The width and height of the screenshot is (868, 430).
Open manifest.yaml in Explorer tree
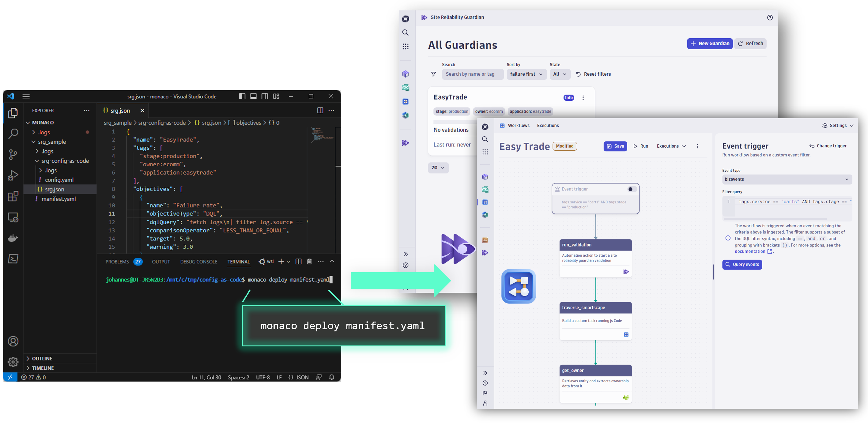[x=58, y=199]
